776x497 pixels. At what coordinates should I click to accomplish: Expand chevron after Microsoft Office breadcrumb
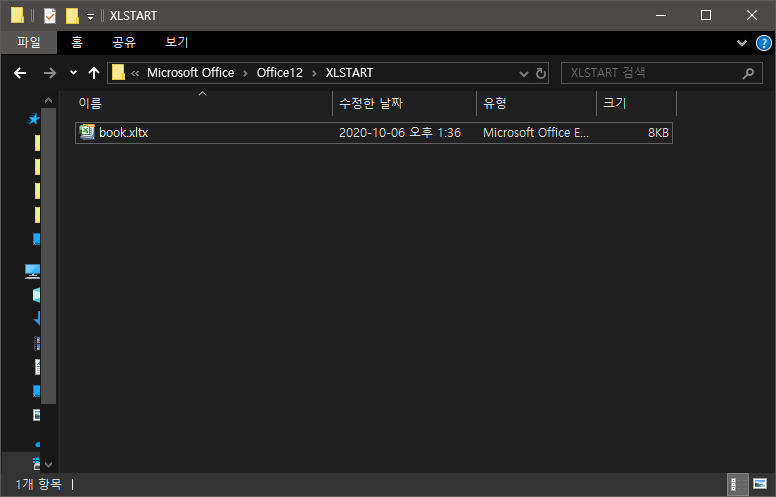point(245,73)
